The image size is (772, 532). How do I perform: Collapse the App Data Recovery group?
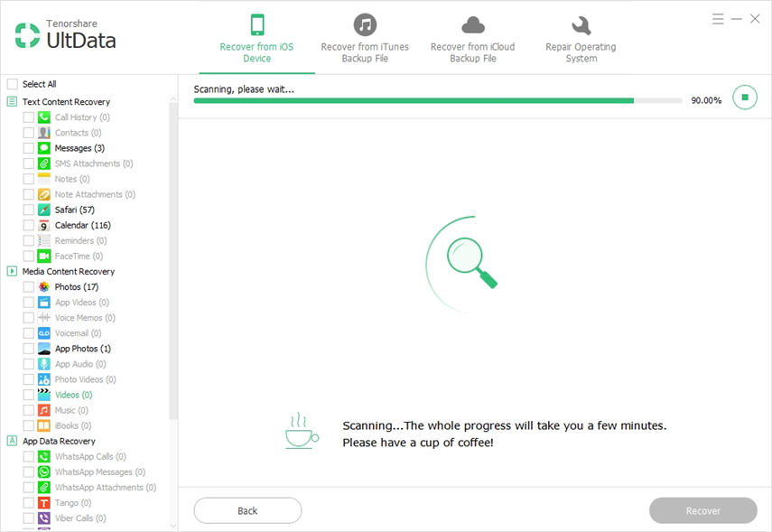(x=12, y=441)
